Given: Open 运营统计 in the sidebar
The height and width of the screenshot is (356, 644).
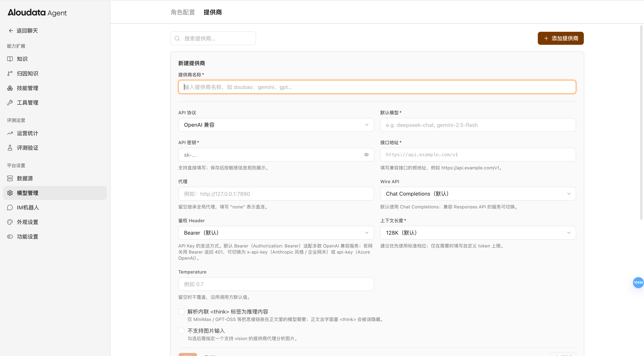Looking at the screenshot, I should [55, 133].
